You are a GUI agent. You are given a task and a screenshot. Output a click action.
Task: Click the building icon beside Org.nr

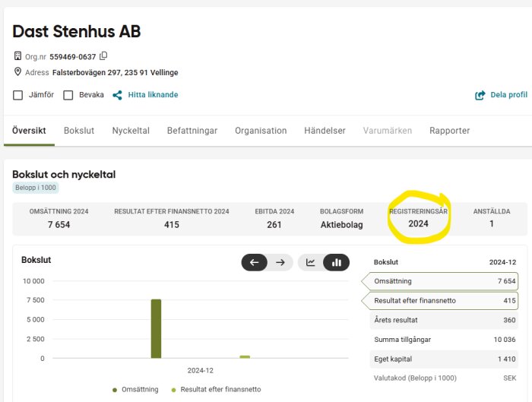[x=17, y=56]
